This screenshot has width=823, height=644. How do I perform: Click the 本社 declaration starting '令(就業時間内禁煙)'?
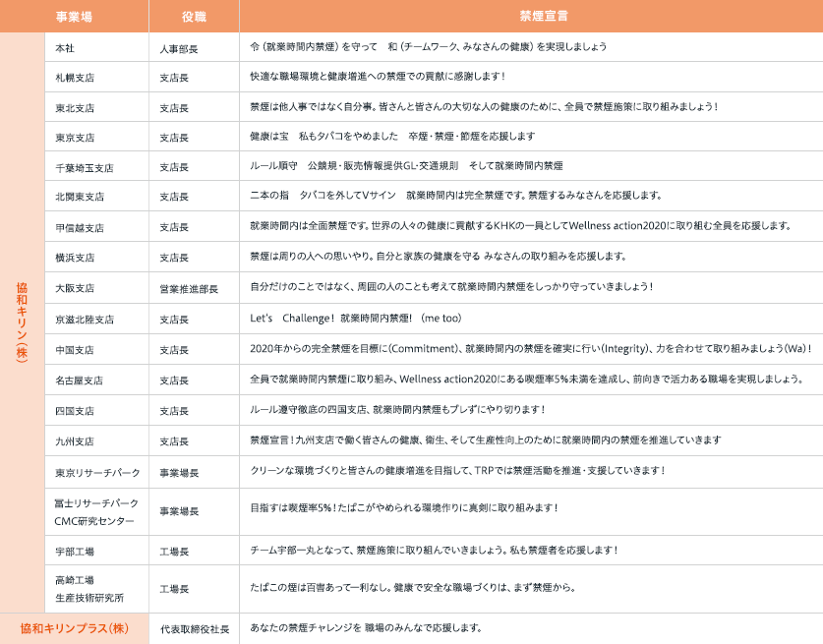tap(429, 47)
